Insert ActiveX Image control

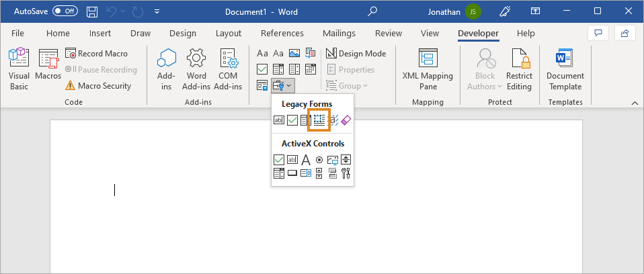[332, 160]
